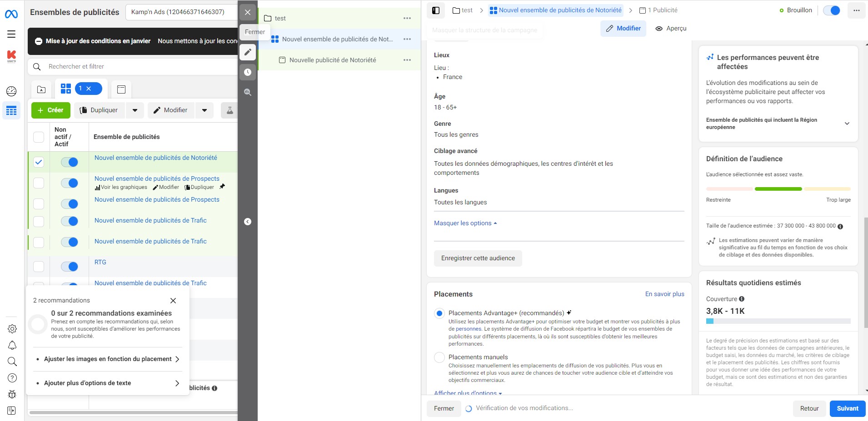Click Enregistrer cette audience button
This screenshot has height=421, width=868.
(x=478, y=258)
